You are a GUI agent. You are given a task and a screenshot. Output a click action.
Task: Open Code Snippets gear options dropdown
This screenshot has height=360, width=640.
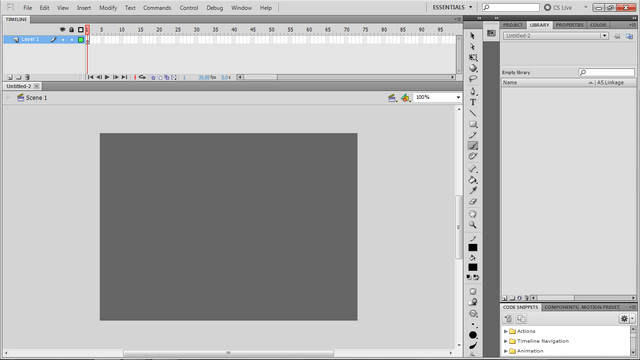(627, 318)
